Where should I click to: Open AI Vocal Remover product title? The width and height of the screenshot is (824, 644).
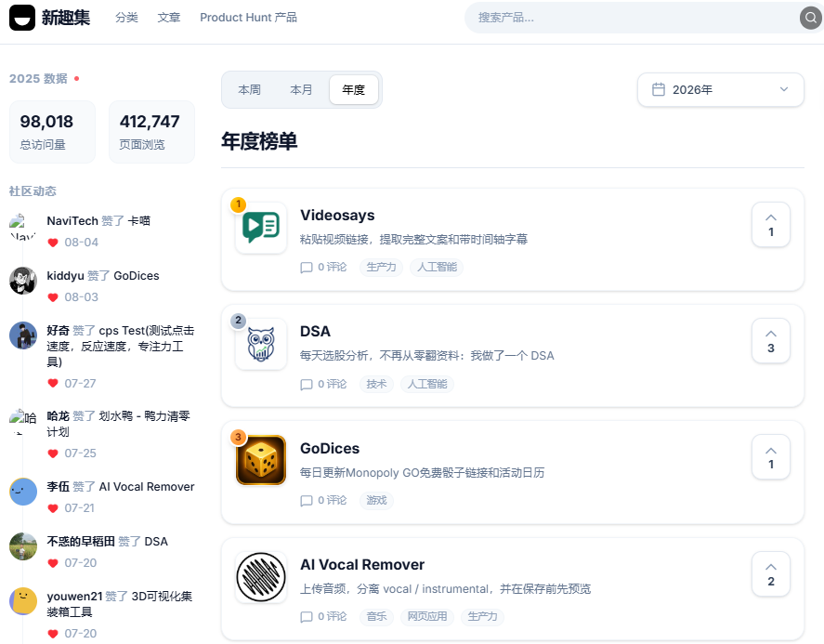tap(362, 565)
